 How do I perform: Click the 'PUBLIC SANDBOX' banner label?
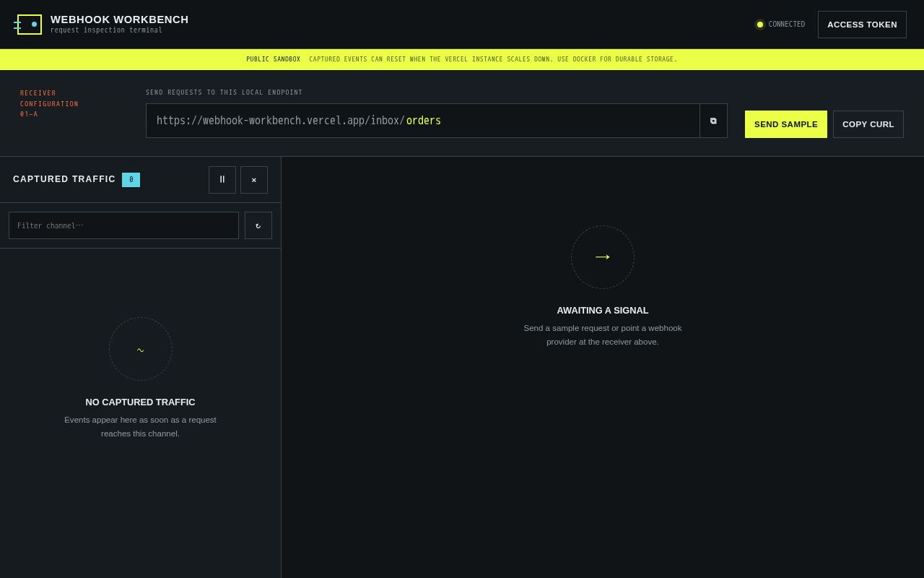[x=274, y=59]
